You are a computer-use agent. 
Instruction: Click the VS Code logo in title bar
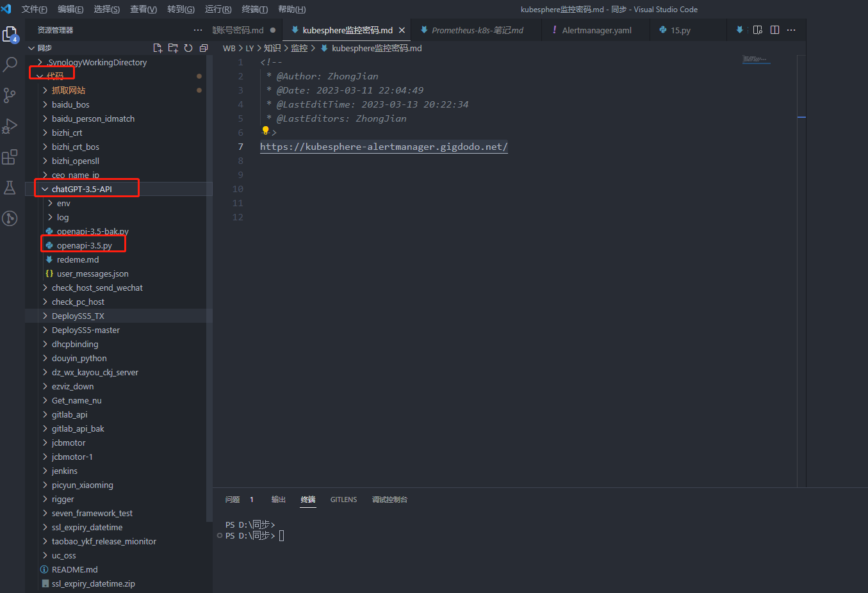(x=7, y=9)
